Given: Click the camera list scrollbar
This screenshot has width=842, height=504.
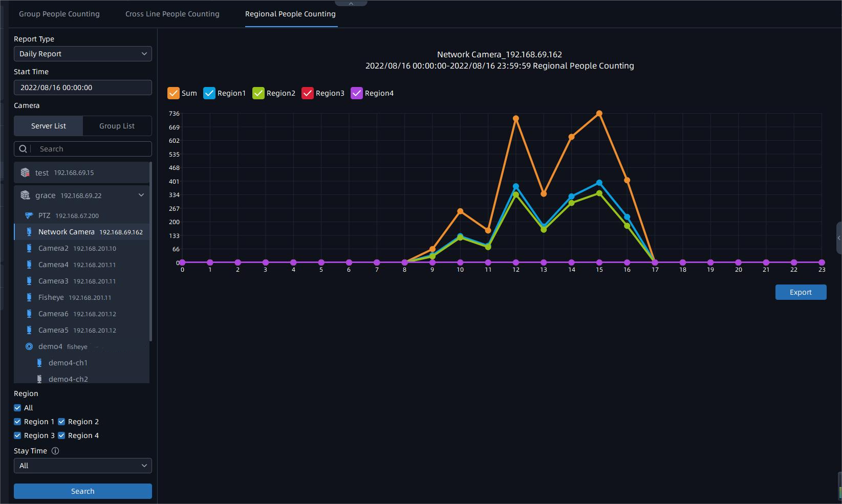Looking at the screenshot, I should pyautogui.click(x=150, y=251).
